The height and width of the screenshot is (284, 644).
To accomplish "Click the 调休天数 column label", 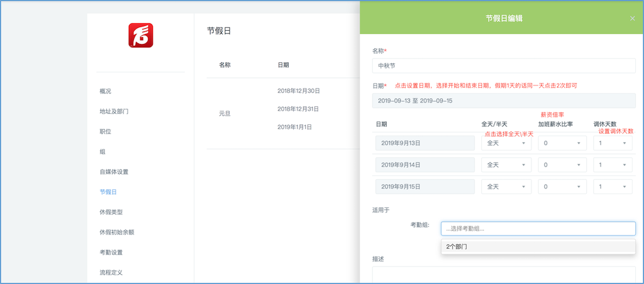I will click(x=605, y=124).
